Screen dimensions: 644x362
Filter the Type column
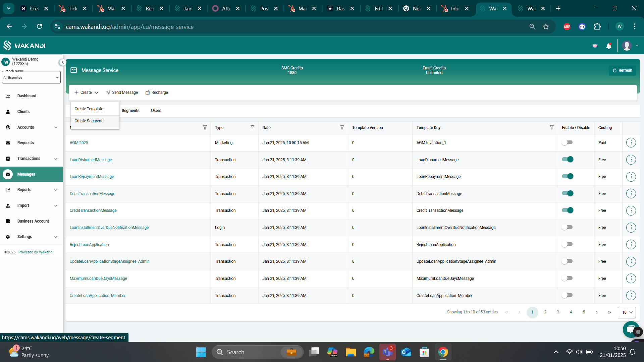coord(252,127)
